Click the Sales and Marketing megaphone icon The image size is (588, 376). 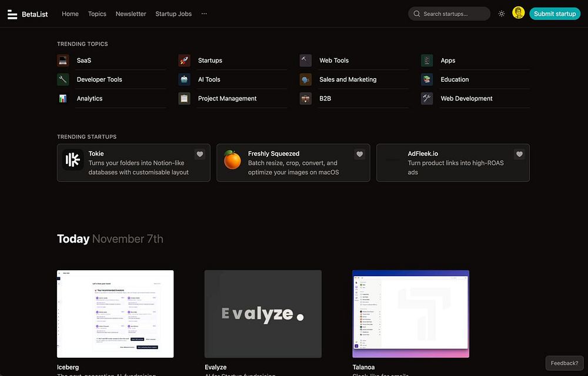(306, 79)
